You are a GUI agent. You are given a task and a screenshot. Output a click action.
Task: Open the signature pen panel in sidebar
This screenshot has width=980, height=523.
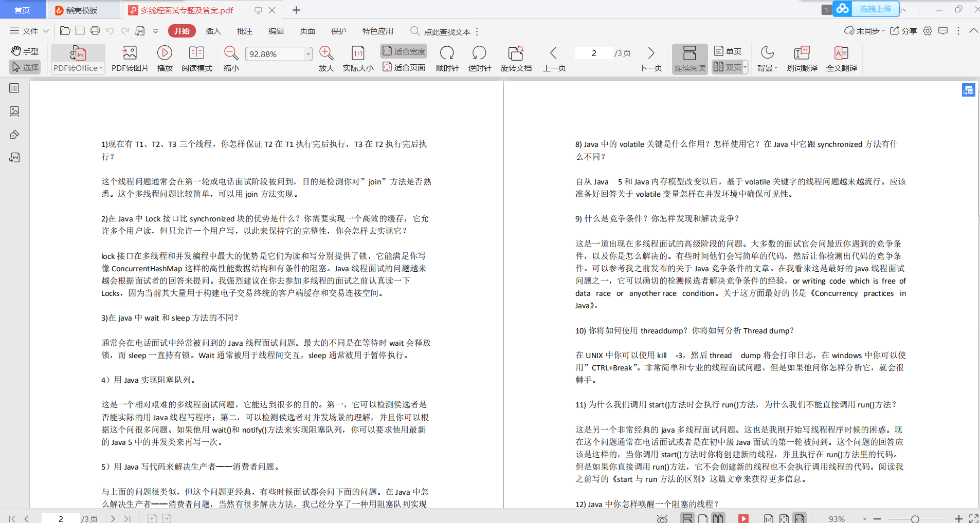point(14,135)
